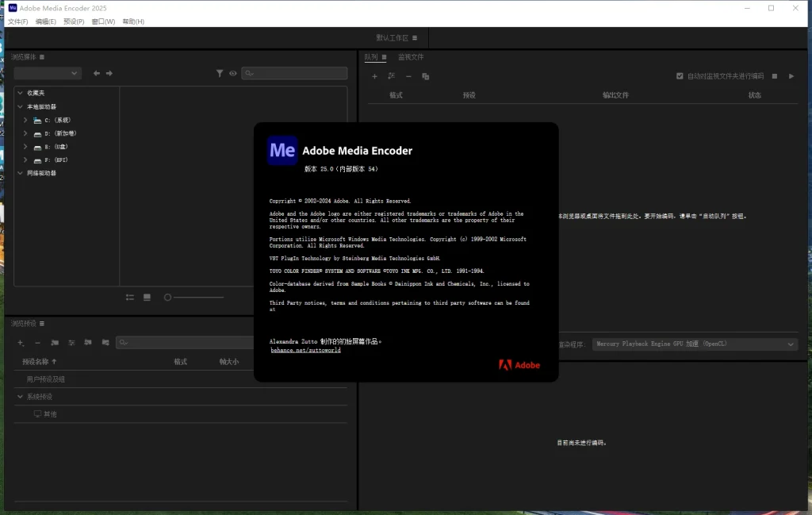Switch to the 监视文件 tab

pyautogui.click(x=411, y=57)
